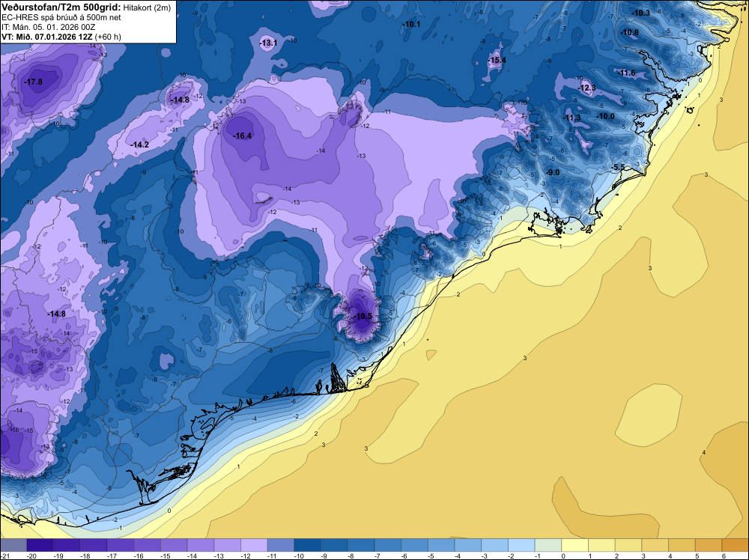
Task: Click the legend swatch labeled -17
Action: point(121,545)
